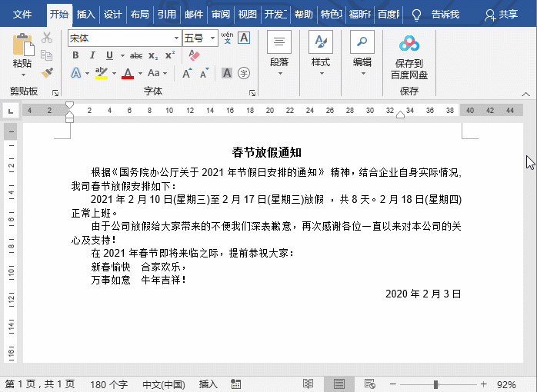
Task: Select the Format Painter brush
Action: [x=47, y=72]
